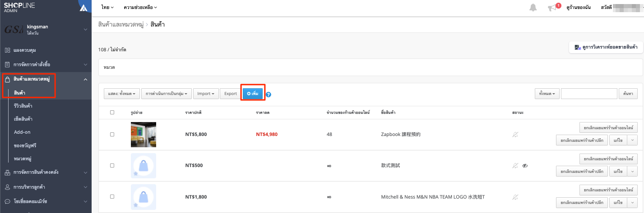Tick the select-all checkbox in table header
This screenshot has width=644, height=213.
112,112
